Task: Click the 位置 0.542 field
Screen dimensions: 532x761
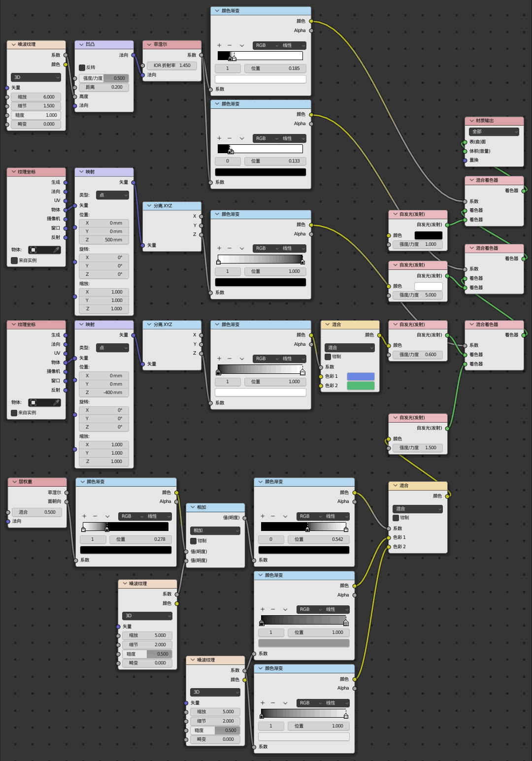Action: [x=319, y=539]
